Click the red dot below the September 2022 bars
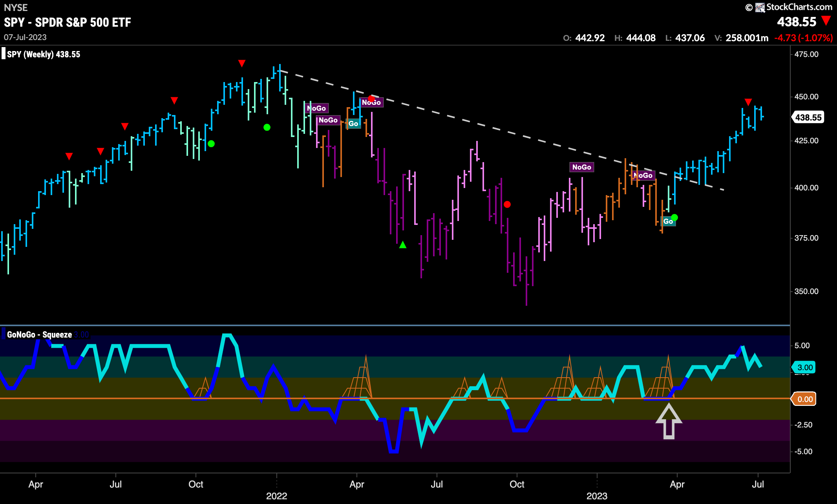837x504 pixels. point(507,205)
